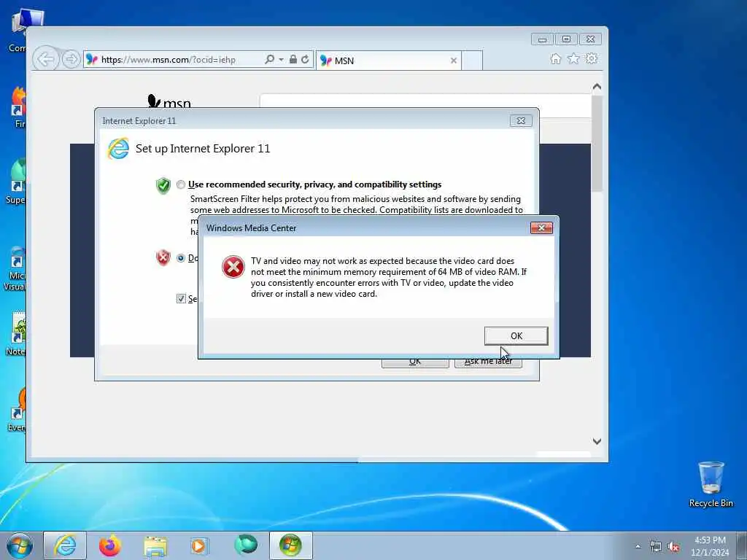Close the Internet Explorer browser window

[590, 39]
